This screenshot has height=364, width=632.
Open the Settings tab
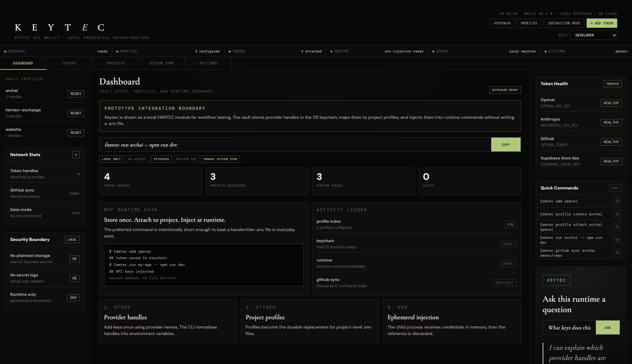coord(208,63)
